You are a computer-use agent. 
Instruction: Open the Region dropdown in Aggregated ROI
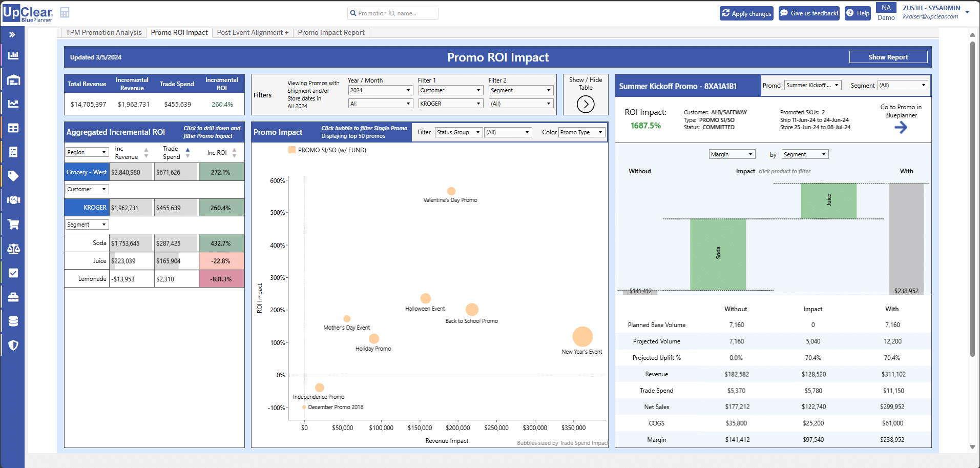click(x=87, y=152)
